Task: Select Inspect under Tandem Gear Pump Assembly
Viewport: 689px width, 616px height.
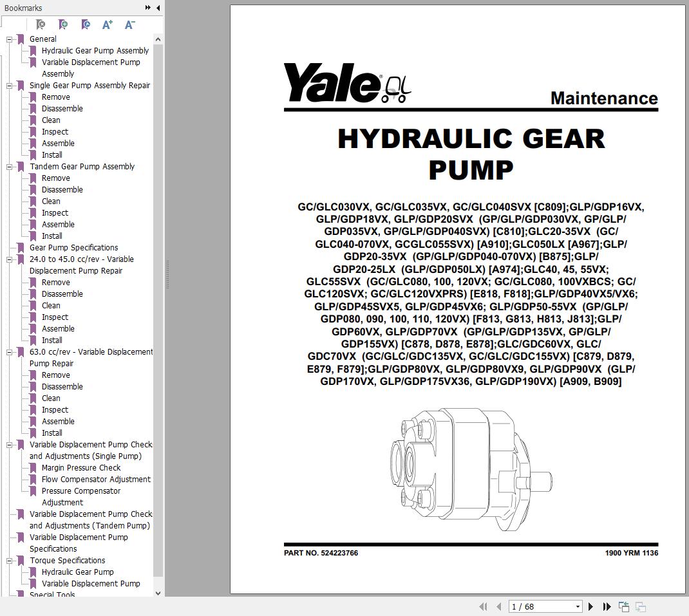Action: coord(55,212)
